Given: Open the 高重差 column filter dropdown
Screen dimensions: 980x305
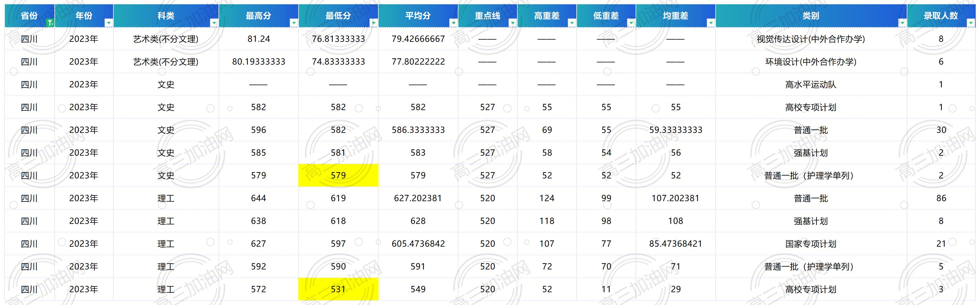Looking at the screenshot, I should [x=572, y=23].
